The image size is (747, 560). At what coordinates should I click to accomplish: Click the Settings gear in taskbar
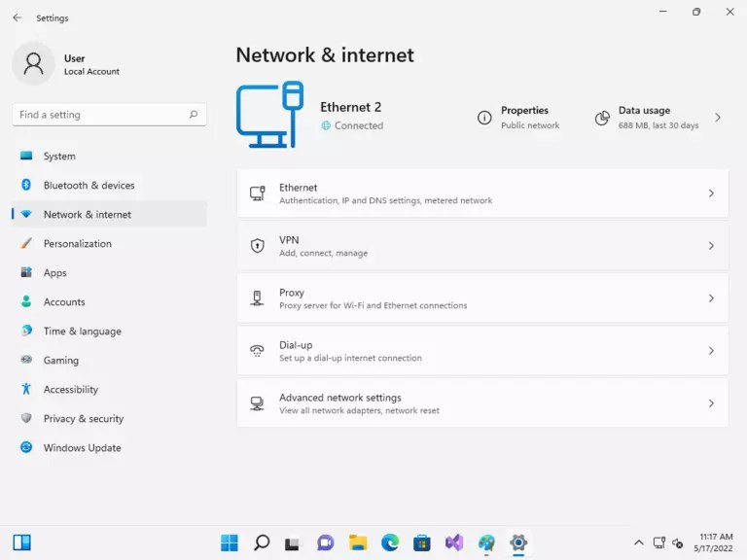point(518,542)
